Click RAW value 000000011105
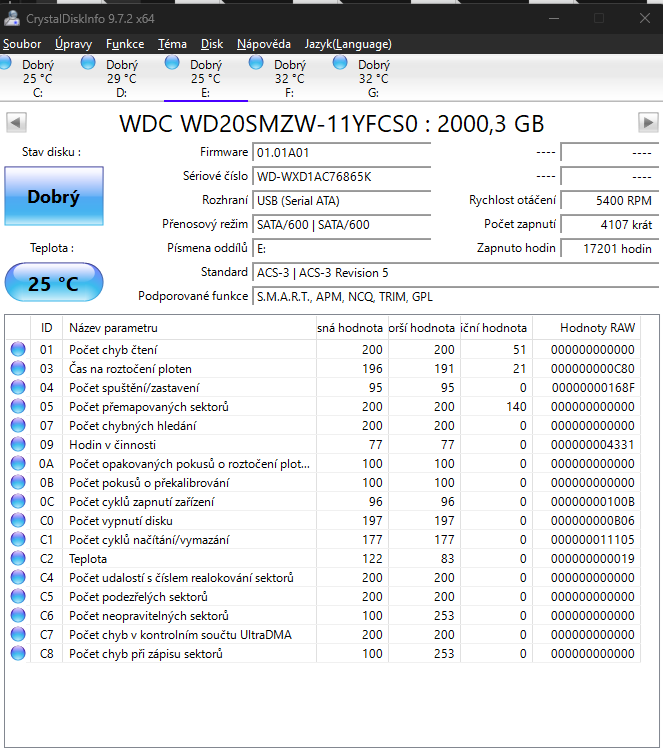The image size is (663, 752). (592, 540)
